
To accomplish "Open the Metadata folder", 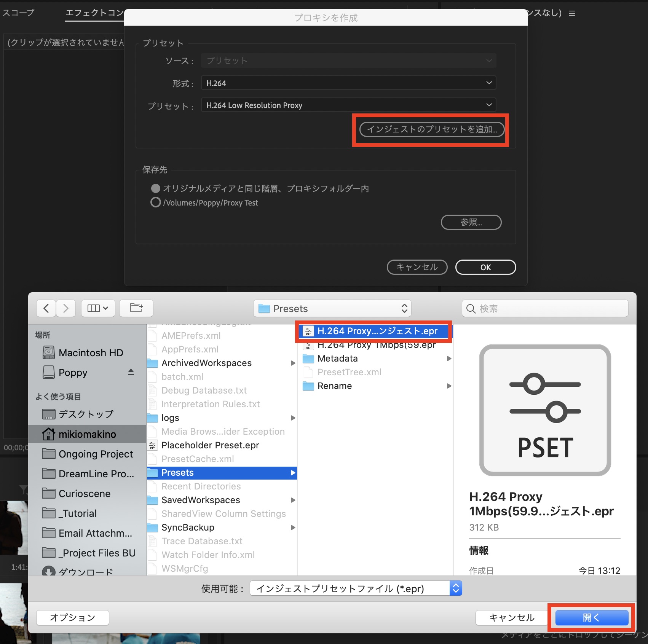I will (337, 359).
